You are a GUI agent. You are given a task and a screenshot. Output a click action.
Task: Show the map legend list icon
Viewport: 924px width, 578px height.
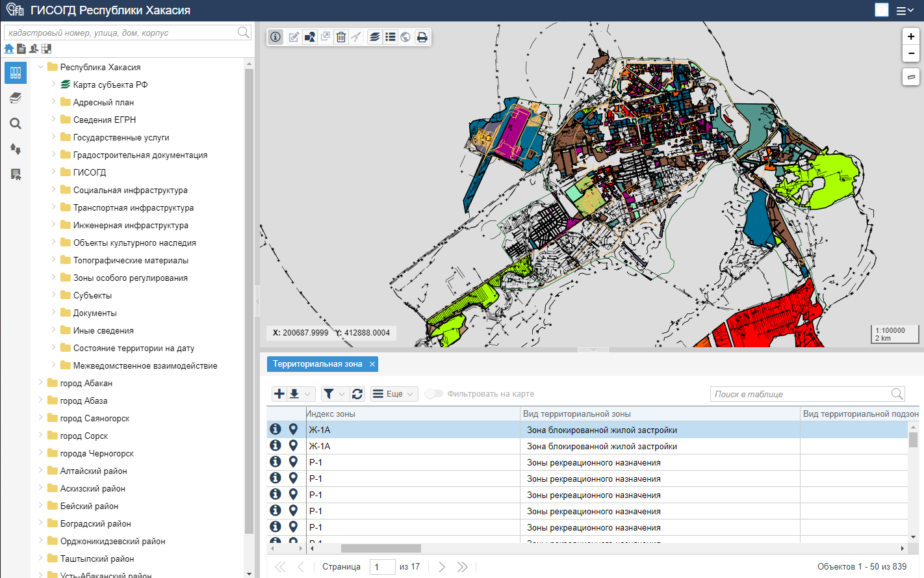[x=390, y=37]
